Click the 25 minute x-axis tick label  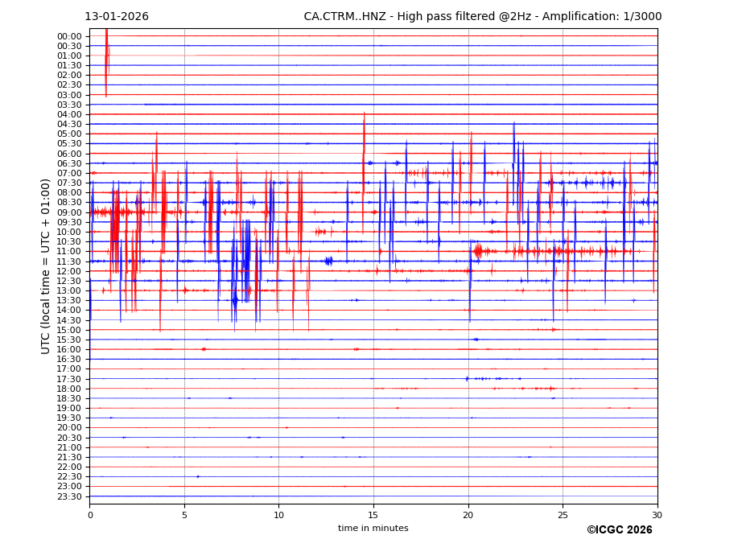(x=563, y=516)
